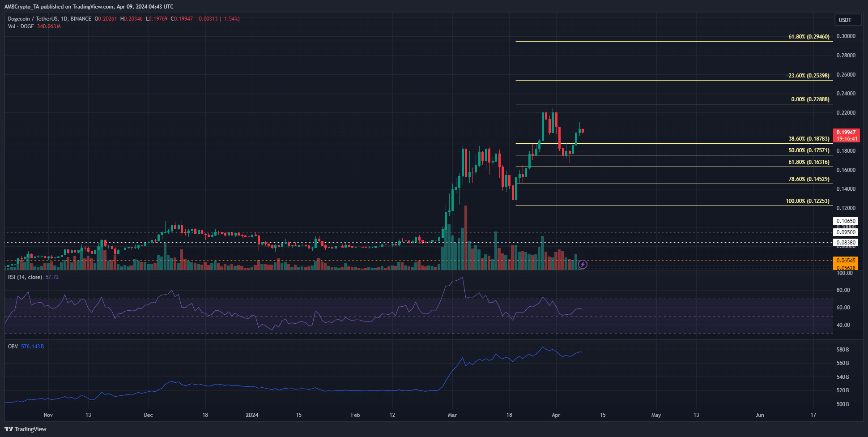Click 500 B on the OBV scale
Screen dimensions: 868x437
coord(843,404)
